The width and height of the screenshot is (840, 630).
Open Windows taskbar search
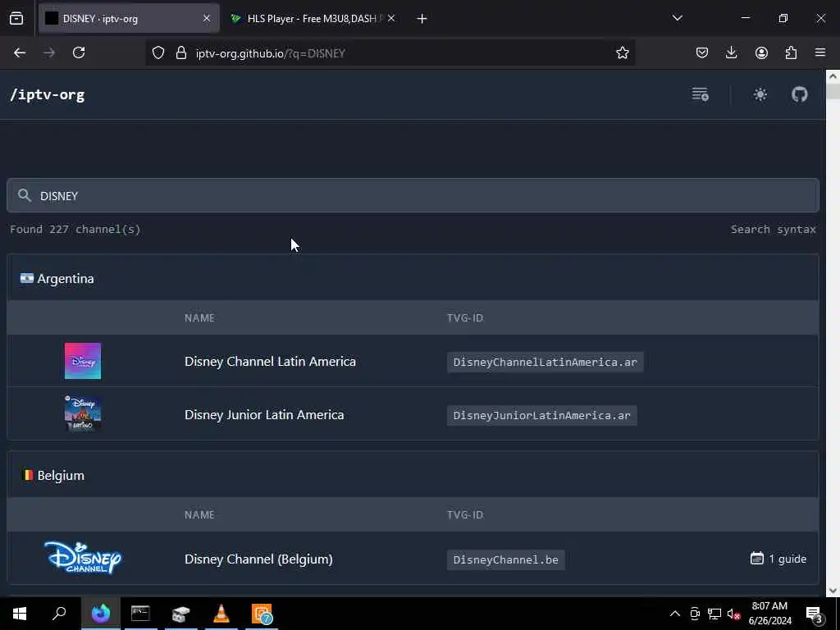coord(59,614)
